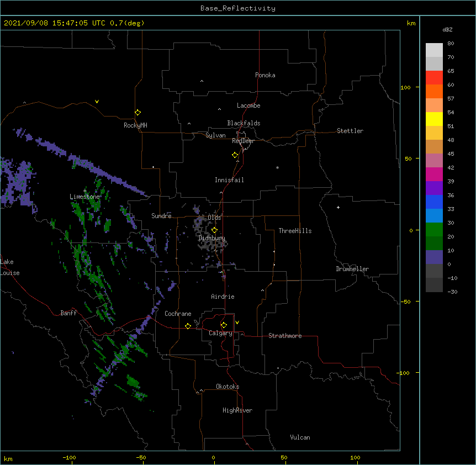Click the -100 tick on the bottom axis
This screenshot has height=465, width=476.
[69, 457]
